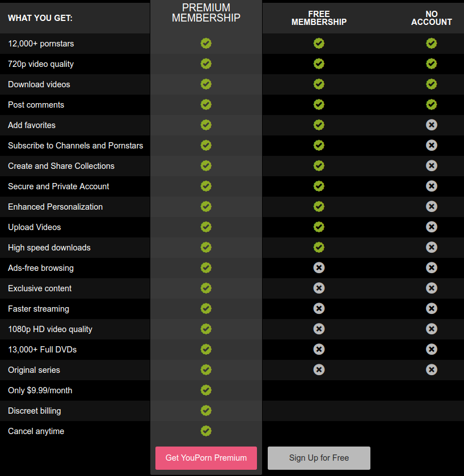Click the Enhanced Personalization feature label
Viewport: 464px width, 476px height.
point(55,207)
